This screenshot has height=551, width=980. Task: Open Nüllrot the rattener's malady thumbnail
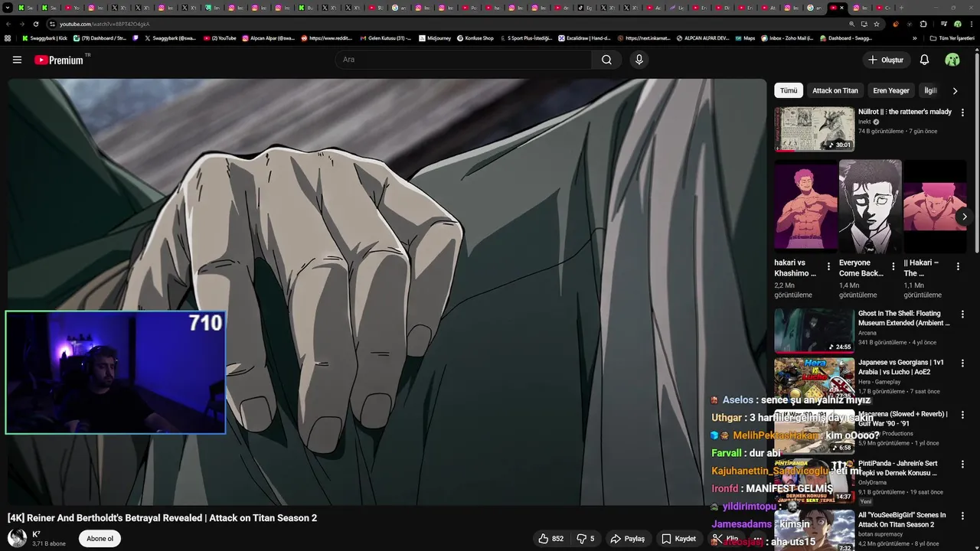814,129
